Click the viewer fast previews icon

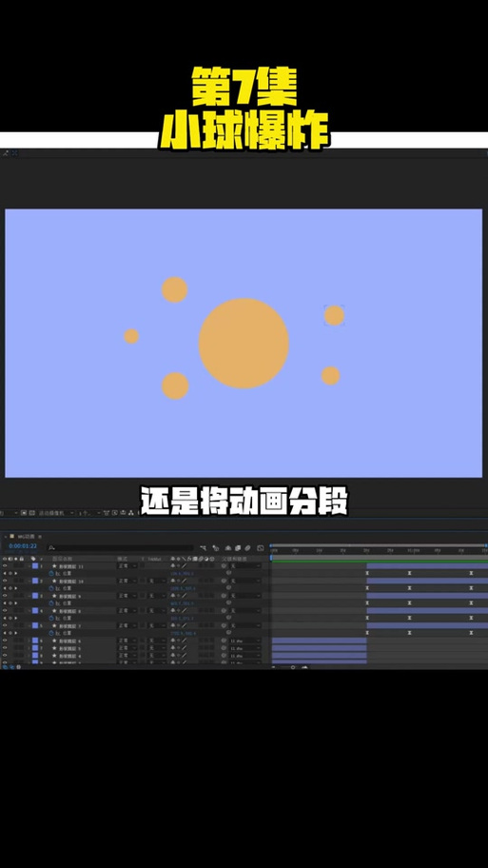coord(114,513)
